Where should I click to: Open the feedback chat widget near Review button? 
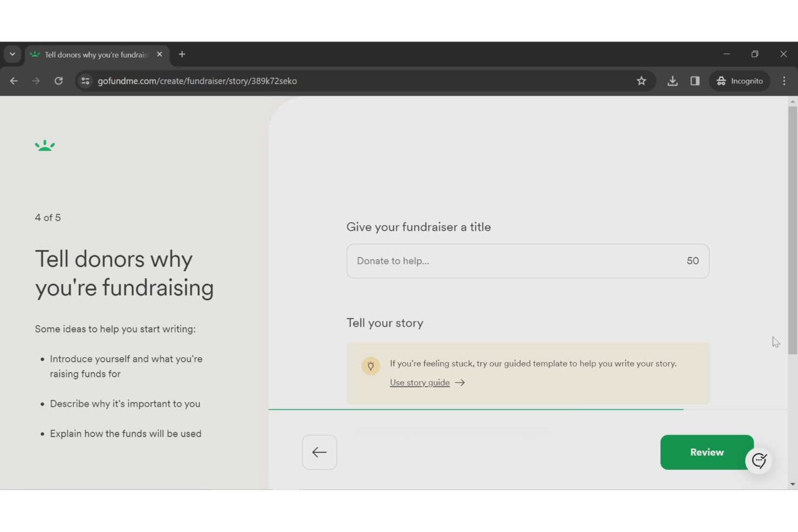coord(759,461)
